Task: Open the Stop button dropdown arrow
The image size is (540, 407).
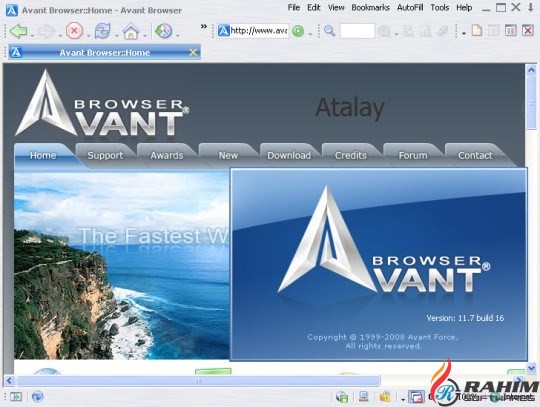Action: coord(88,35)
